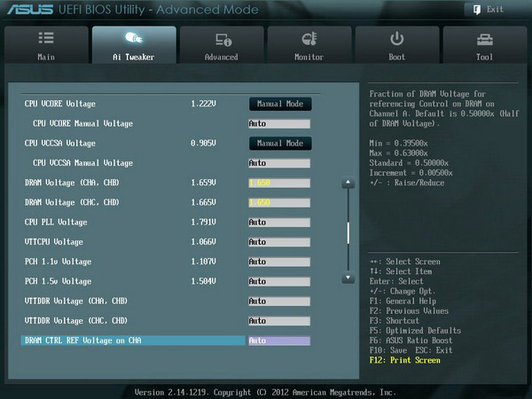Image resolution: width=532 pixels, height=399 pixels.
Task: Open CPU VCCSA Voltage Manual Mode dropdown
Action: 280,143
